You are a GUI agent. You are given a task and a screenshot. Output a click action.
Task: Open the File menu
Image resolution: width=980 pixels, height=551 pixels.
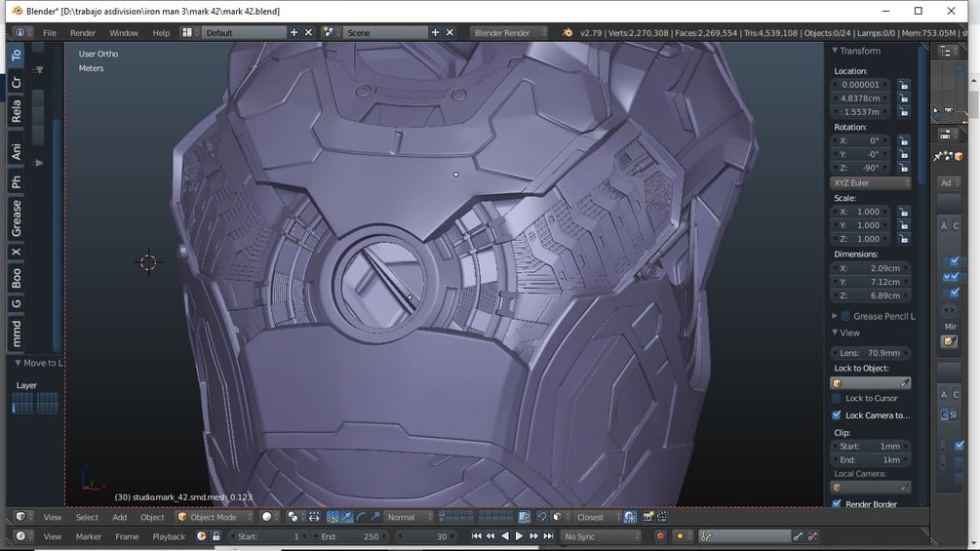pos(50,32)
